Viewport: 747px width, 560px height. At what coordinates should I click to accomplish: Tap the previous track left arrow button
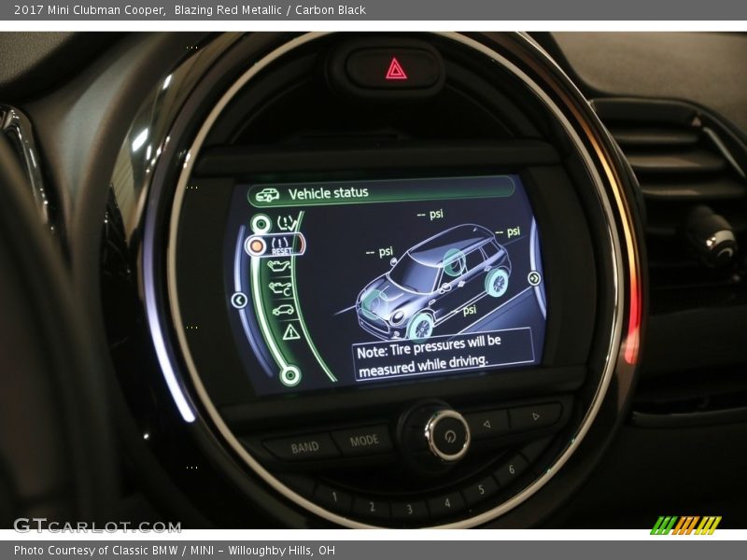487,423
